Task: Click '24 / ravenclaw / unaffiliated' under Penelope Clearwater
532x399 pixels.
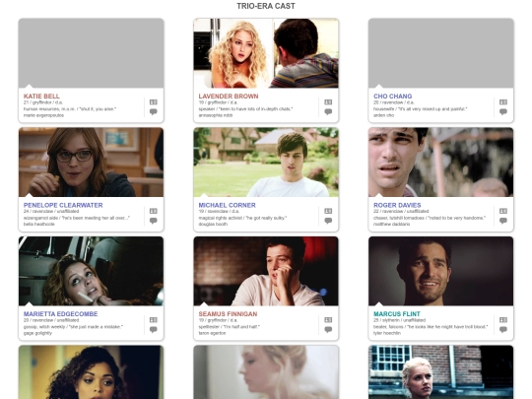Action: coord(51,212)
